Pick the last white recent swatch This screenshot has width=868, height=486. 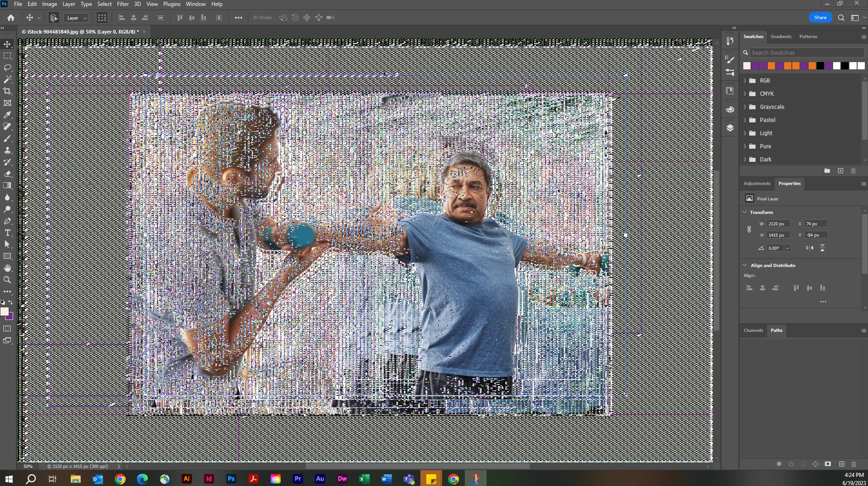tap(861, 66)
